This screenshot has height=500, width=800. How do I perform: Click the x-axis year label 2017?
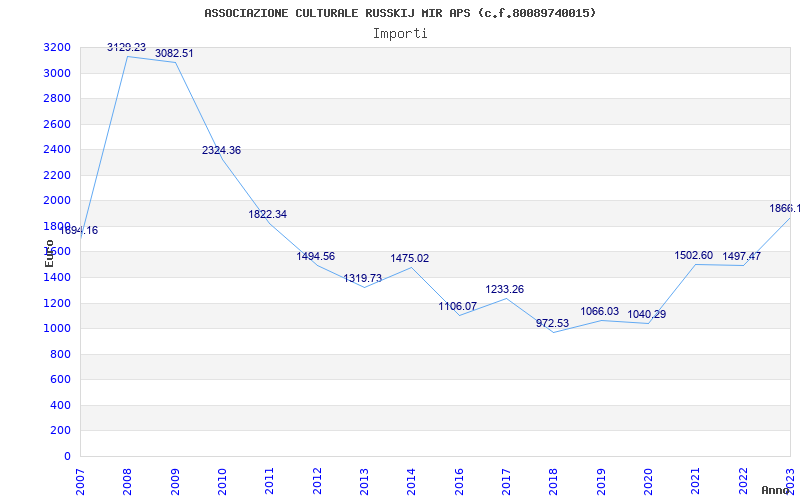click(x=506, y=482)
